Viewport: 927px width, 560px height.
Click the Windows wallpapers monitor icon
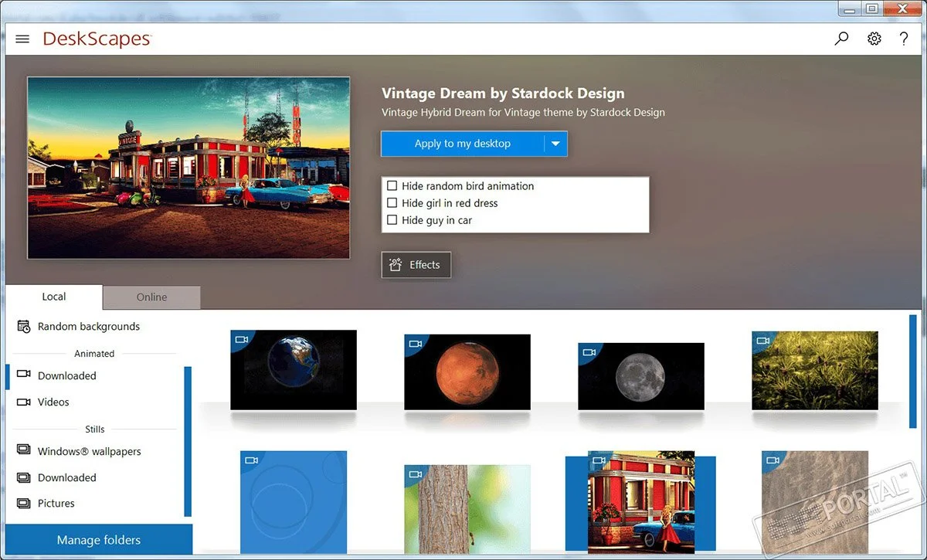click(x=23, y=451)
